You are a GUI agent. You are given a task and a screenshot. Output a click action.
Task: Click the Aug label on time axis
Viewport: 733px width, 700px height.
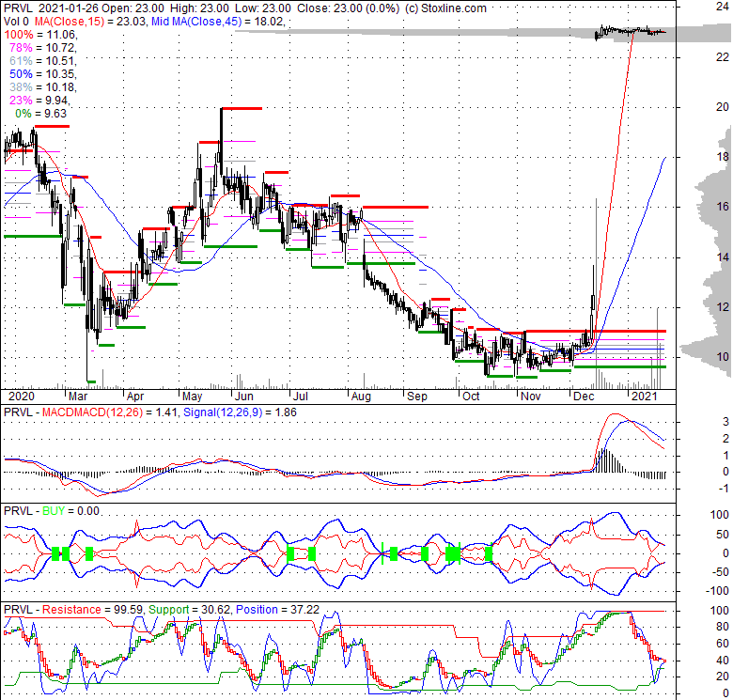[x=361, y=397]
